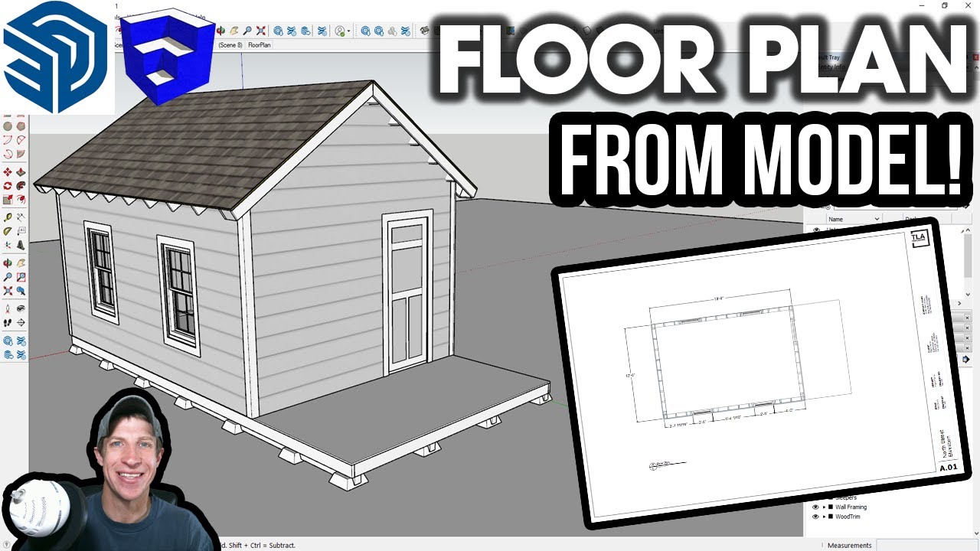
Task: Toggle visibility of the Untagged row
Action: tap(815, 229)
